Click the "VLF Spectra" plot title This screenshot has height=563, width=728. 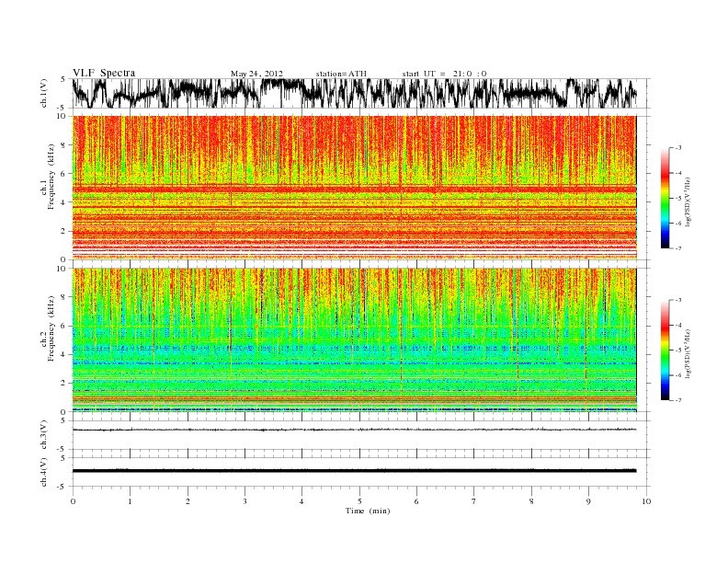pos(104,73)
